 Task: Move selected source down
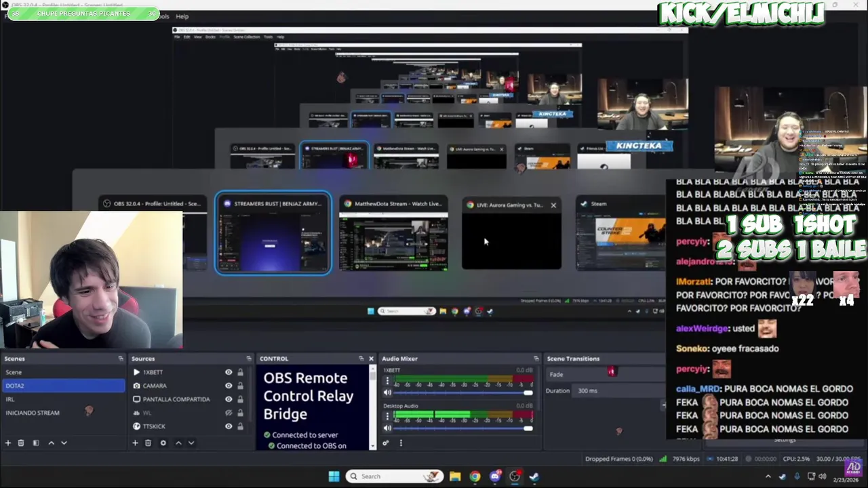[191, 443]
